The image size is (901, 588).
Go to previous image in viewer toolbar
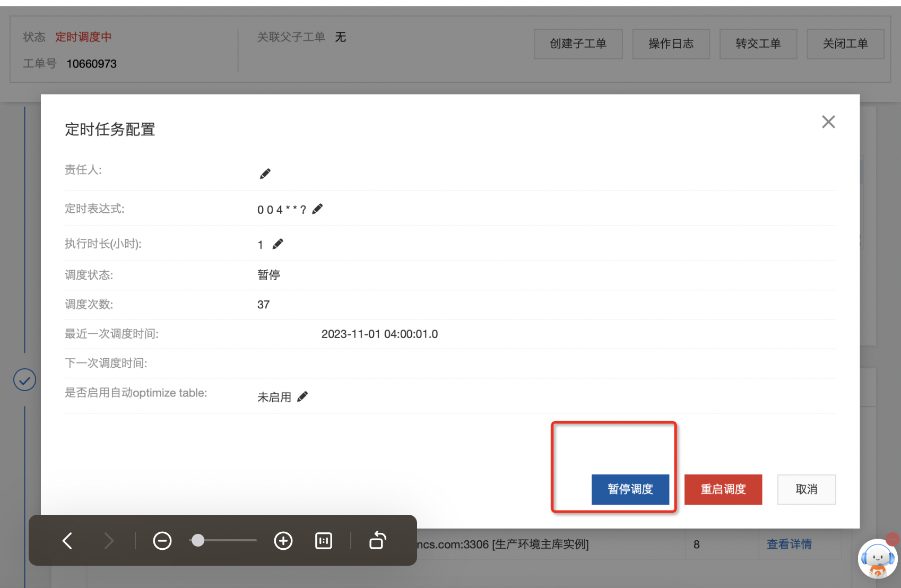point(67,541)
